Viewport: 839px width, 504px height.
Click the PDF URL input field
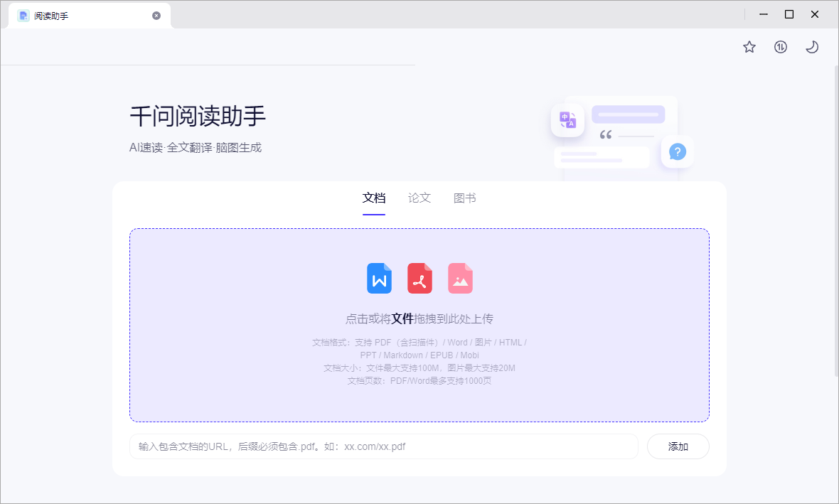(x=383, y=446)
